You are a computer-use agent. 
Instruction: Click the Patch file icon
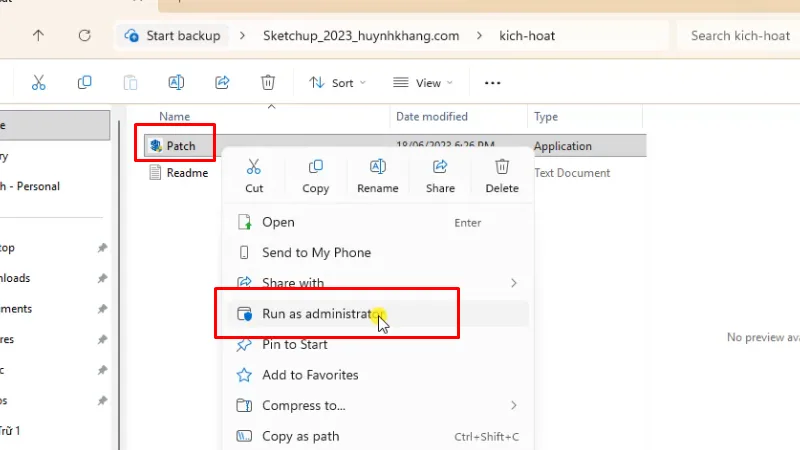pos(156,146)
